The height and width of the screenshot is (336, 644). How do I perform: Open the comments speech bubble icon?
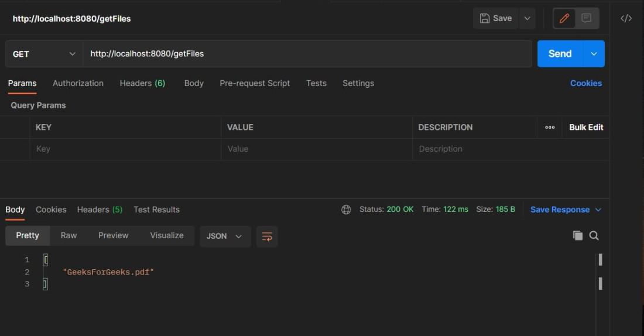click(587, 18)
